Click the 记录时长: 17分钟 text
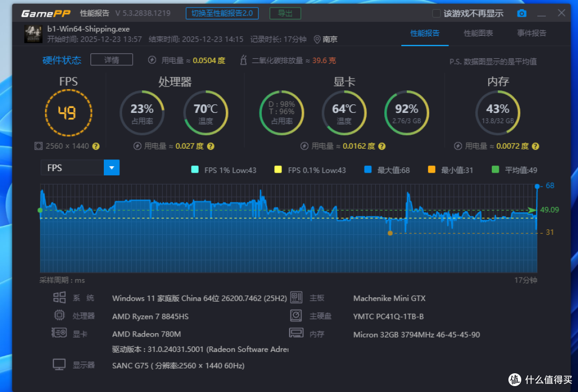The height and width of the screenshot is (392, 578). coord(278,40)
